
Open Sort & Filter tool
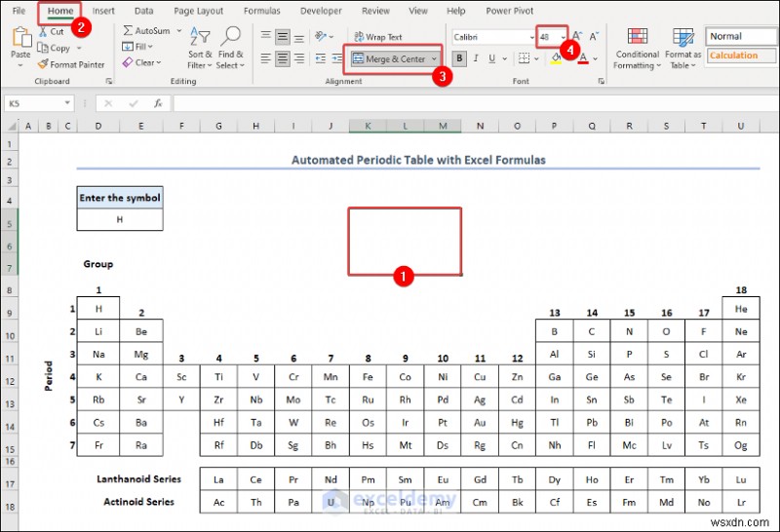200,48
